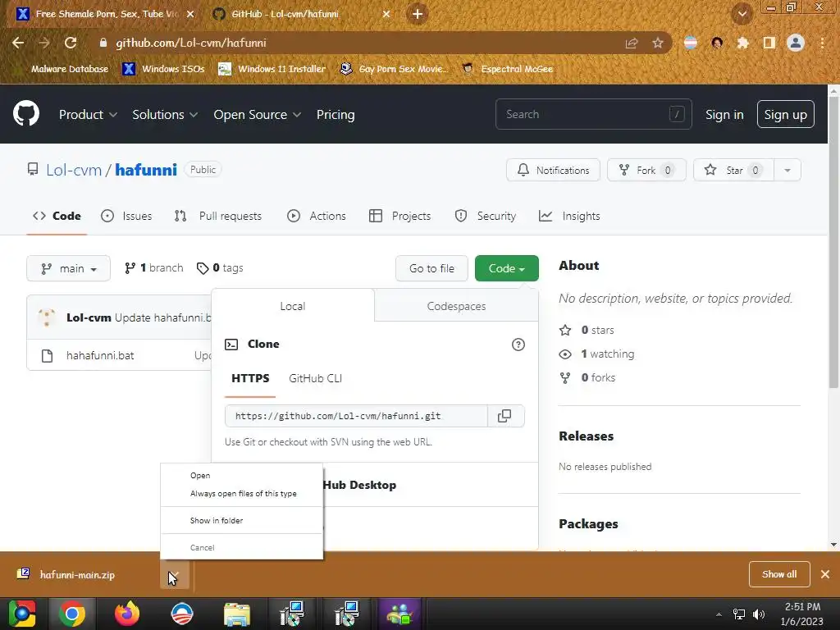Reload the page with the refresh icon
Viewport: 840px width, 630px height.
(x=71, y=43)
